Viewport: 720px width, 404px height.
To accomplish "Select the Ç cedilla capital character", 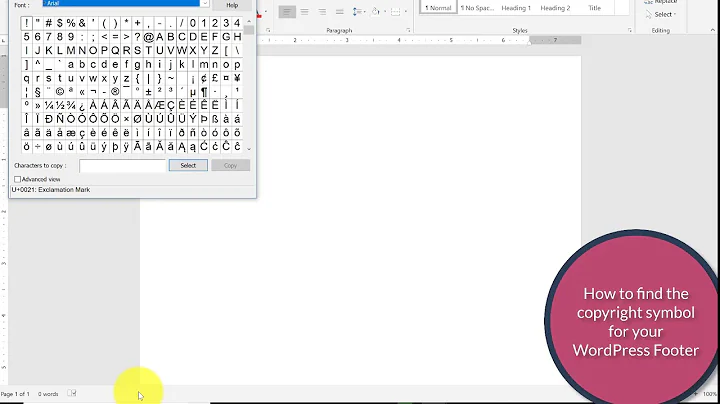I will [x=171, y=105].
